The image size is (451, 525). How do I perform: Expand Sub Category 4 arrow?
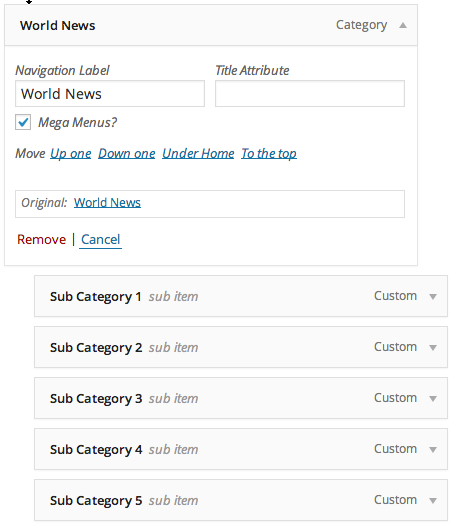tap(433, 449)
